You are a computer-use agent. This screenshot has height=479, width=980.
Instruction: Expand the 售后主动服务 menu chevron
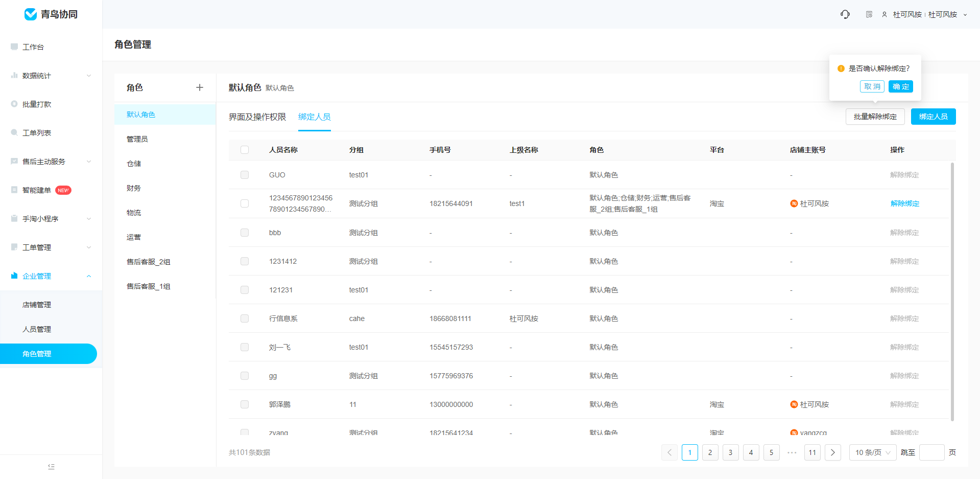89,162
